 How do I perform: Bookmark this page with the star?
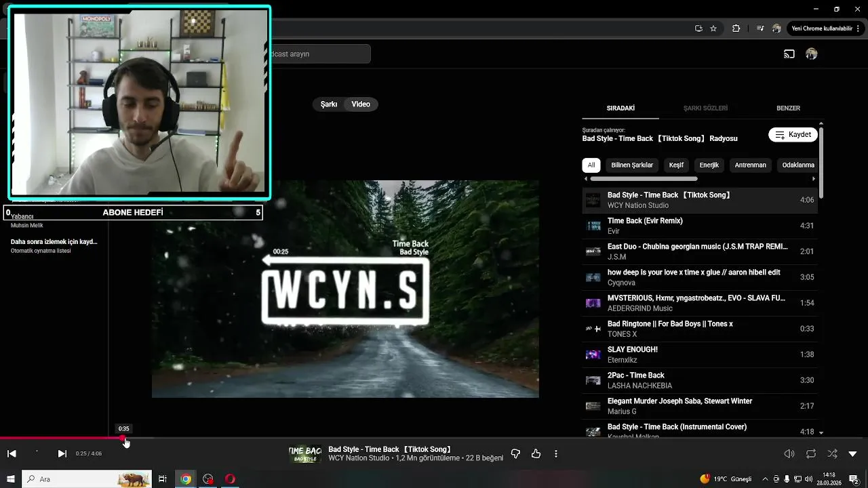pos(713,28)
